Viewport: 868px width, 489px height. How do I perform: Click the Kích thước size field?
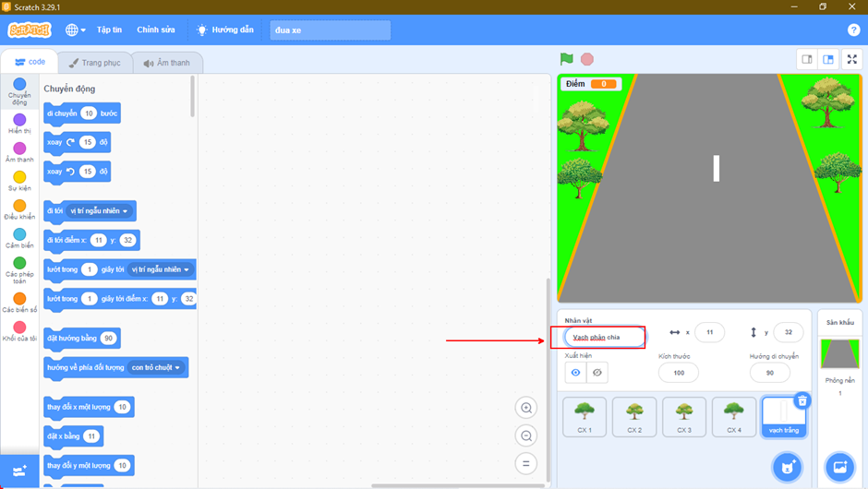[x=679, y=373]
